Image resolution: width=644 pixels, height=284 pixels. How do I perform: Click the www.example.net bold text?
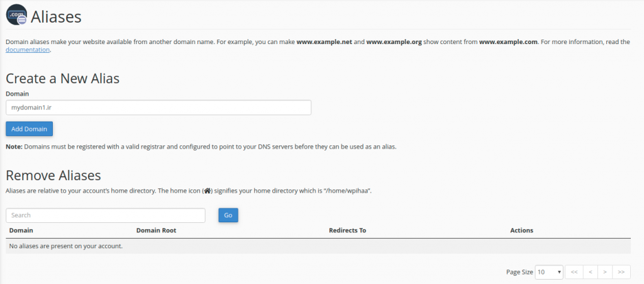(x=324, y=42)
